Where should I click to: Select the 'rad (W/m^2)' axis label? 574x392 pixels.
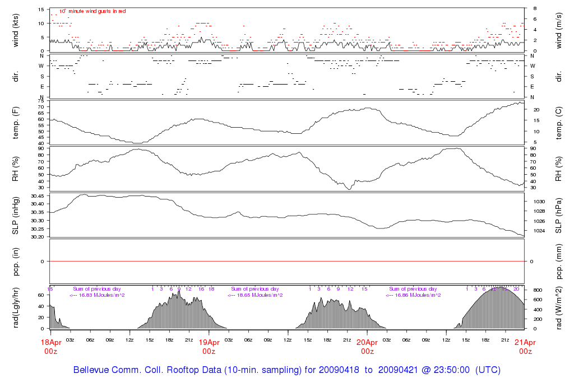click(x=558, y=308)
